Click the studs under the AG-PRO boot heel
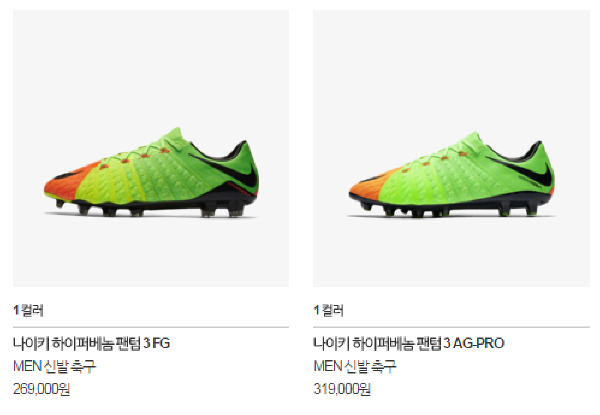Viewport: 600px width, 415px height. pos(520,210)
